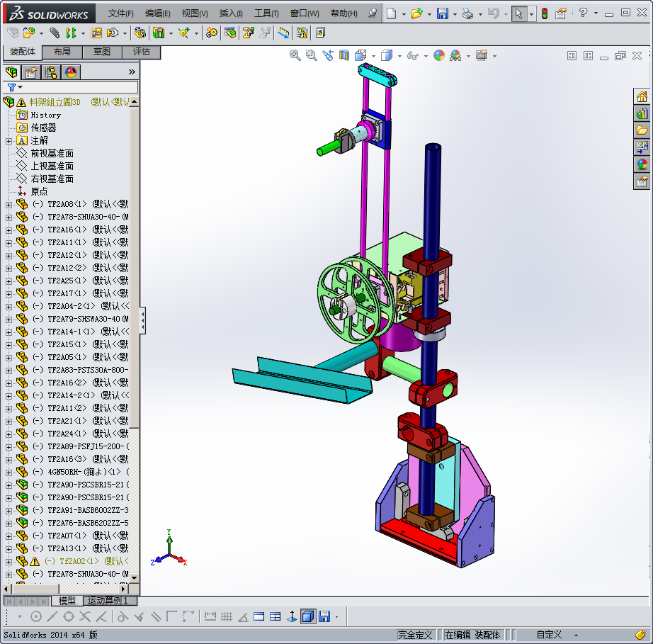Select TF2A83-PSTS30A-800 component row
Image resolution: width=653 pixels, height=644 pixels.
tap(72, 370)
